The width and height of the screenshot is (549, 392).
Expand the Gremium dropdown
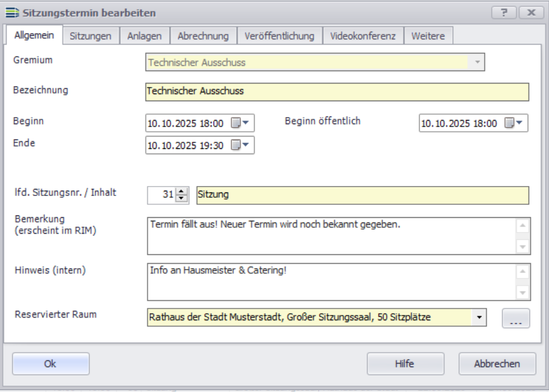477,62
